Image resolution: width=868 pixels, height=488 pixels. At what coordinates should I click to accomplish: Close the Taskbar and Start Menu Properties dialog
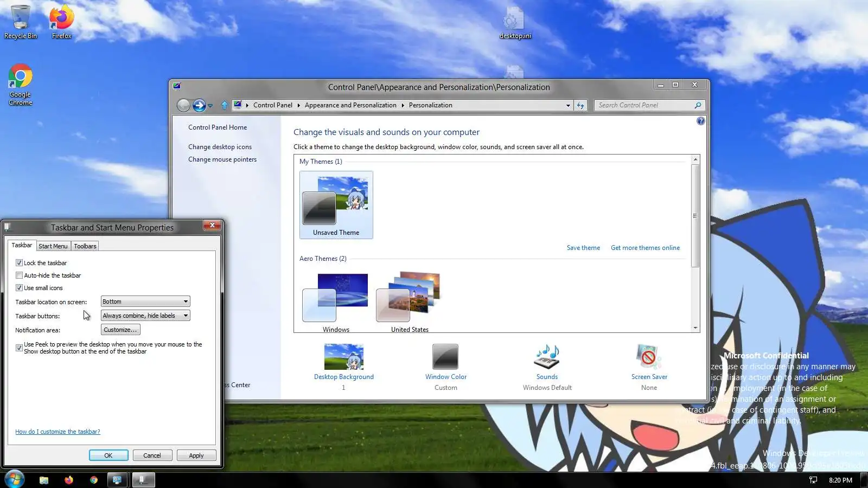(x=212, y=225)
